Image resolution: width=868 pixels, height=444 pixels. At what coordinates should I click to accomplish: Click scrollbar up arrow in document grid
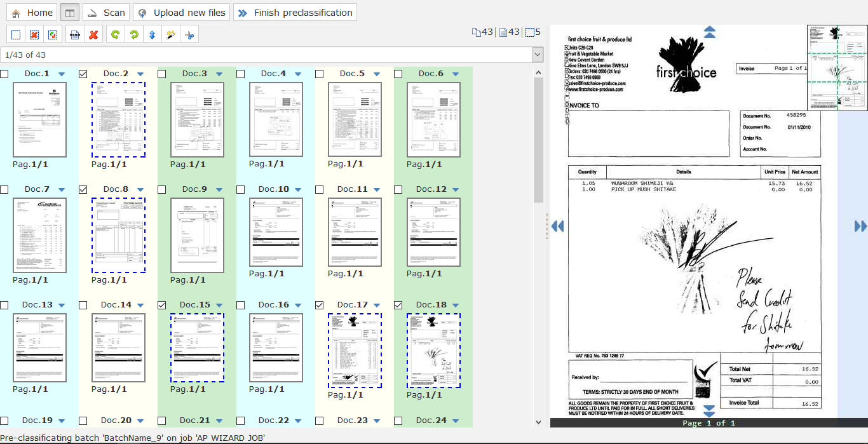point(538,72)
